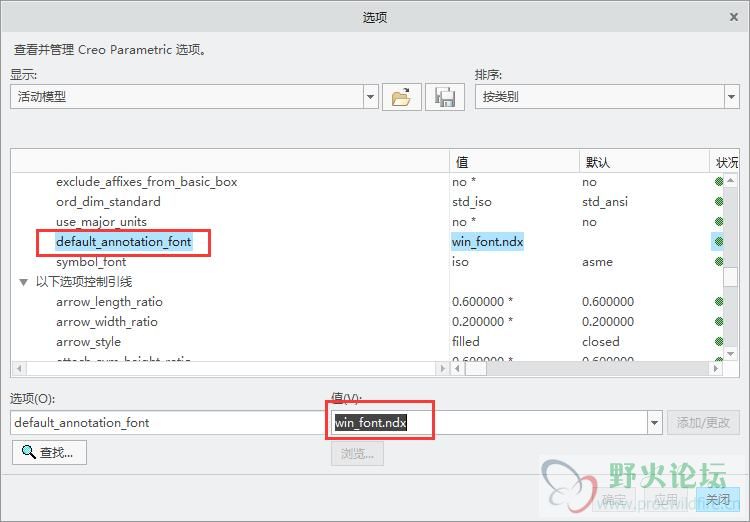
Task: Click the closed default value
Action: coord(600,342)
